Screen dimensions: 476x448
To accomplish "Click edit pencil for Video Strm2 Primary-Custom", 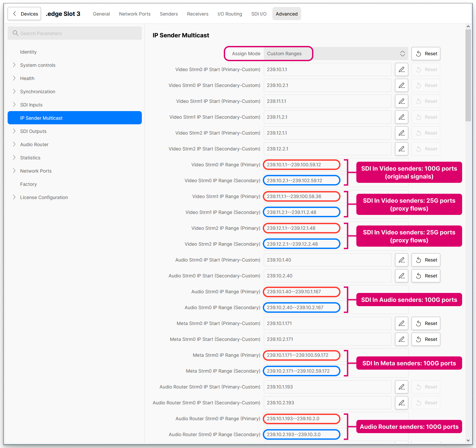I will pos(401,133).
